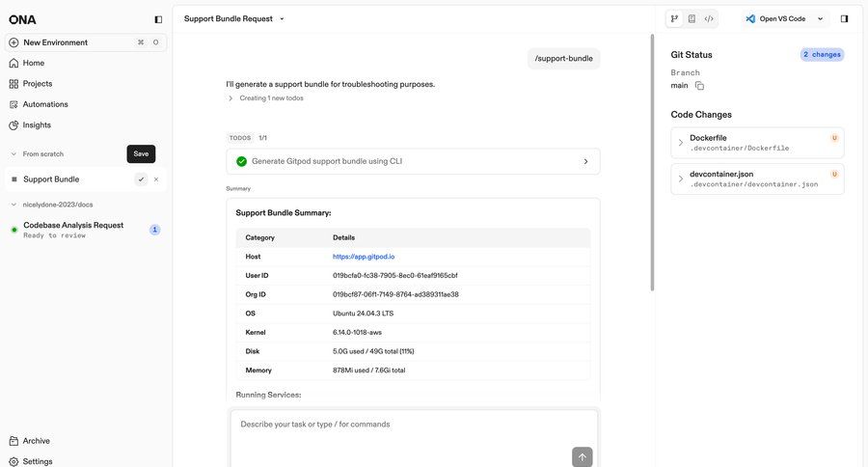The width and height of the screenshot is (868, 467).
Task: Confirm rename with the checkmark icon
Action: (141, 179)
